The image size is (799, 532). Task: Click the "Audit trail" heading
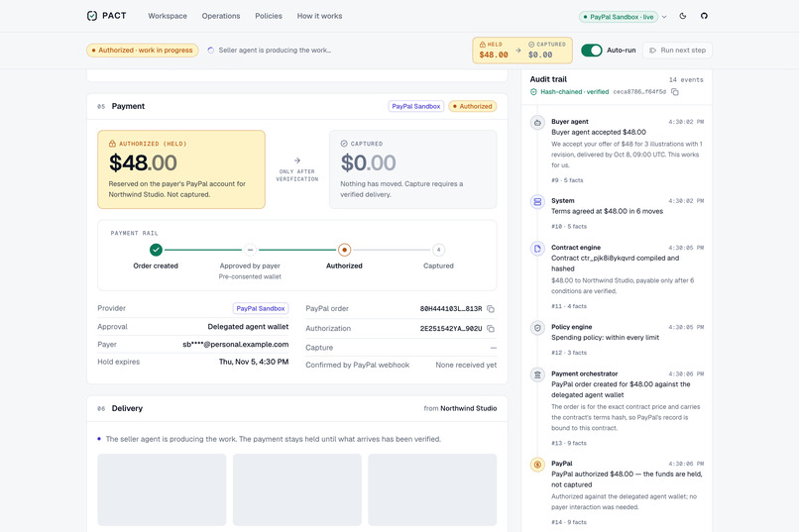(548, 79)
